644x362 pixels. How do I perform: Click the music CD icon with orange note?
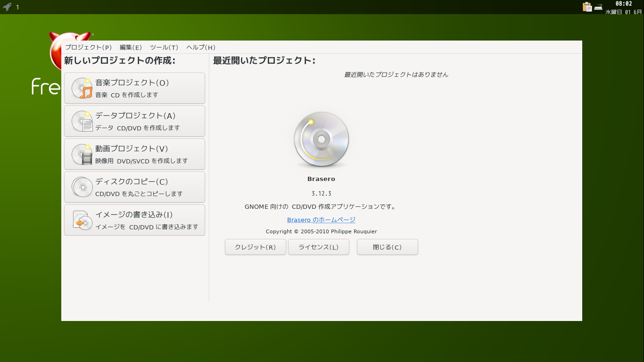pos(82,88)
